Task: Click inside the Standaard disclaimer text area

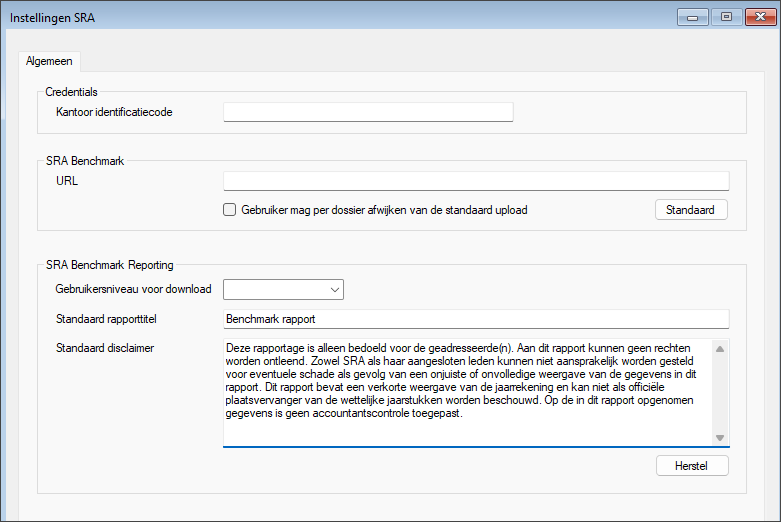Action: [x=468, y=392]
